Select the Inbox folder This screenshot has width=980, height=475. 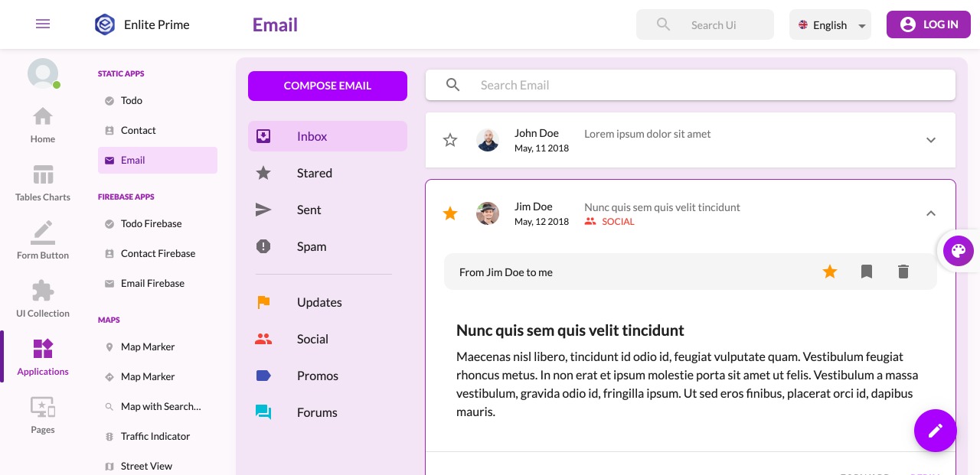point(328,136)
